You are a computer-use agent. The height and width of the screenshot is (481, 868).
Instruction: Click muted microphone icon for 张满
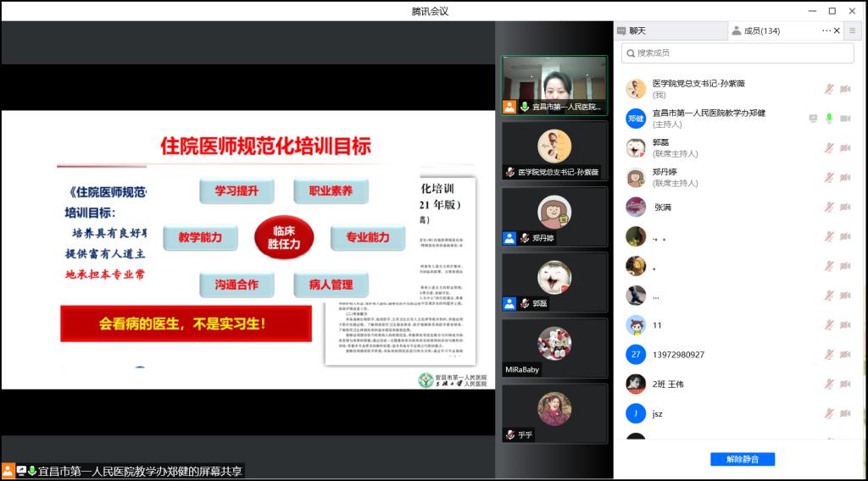(x=829, y=207)
